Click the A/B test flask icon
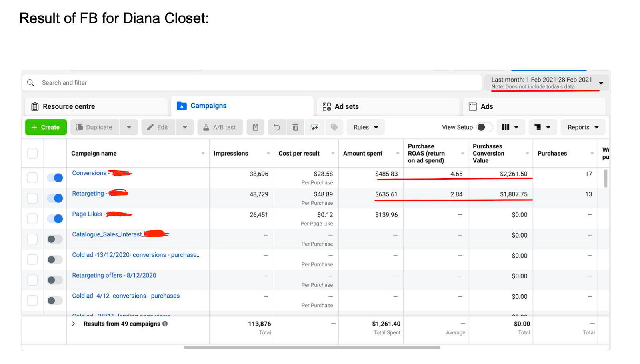Viewport: 640px width, 364px height. coord(206,127)
